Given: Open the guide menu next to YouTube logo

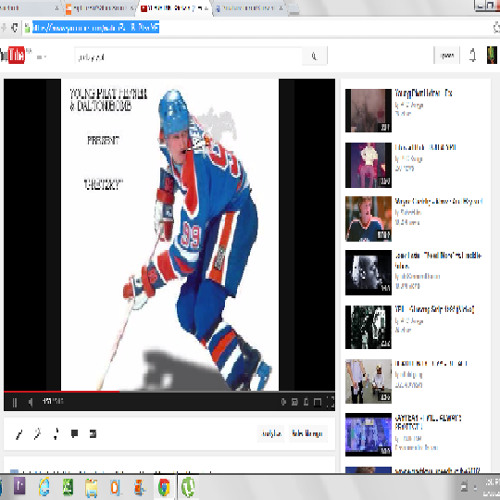Looking at the screenshot, I should (41, 57).
